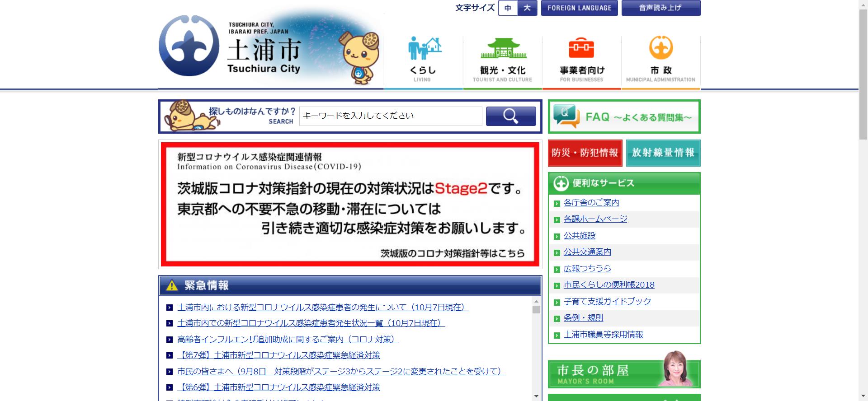This screenshot has height=401, width=868.
Task: Click the green arrow bullet beside 各庁舎のご案内
Action: (x=557, y=204)
